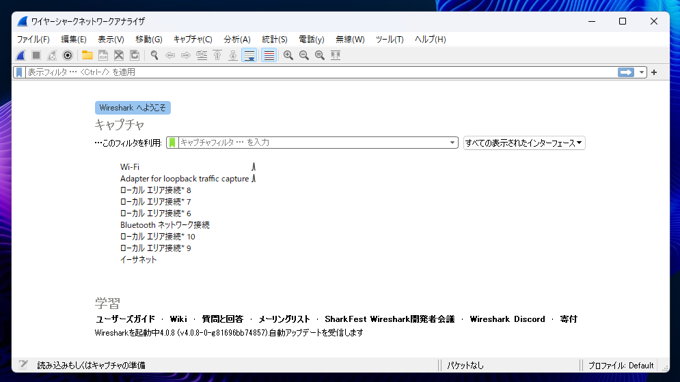680x382 pixels.
Task: Jump to last packet icon
Action: (x=233, y=56)
